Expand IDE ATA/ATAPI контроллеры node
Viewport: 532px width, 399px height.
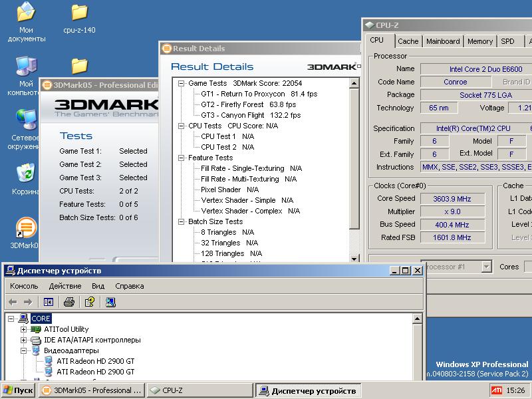click(23, 340)
